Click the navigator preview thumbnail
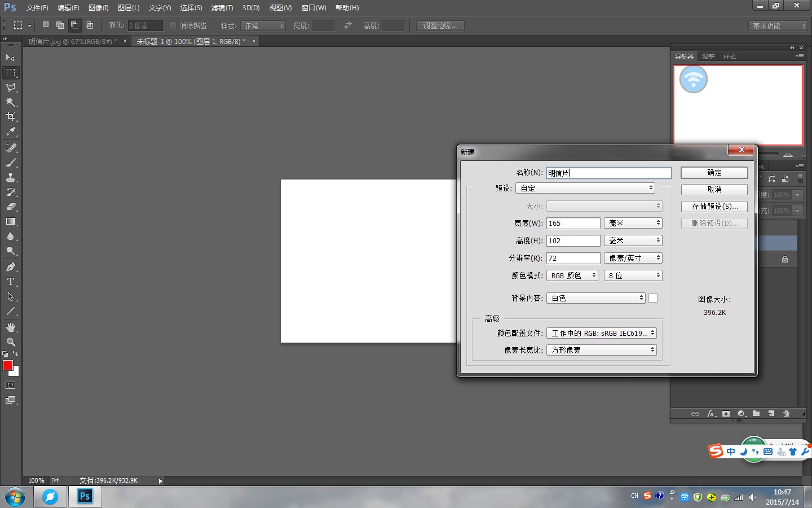 (738, 105)
